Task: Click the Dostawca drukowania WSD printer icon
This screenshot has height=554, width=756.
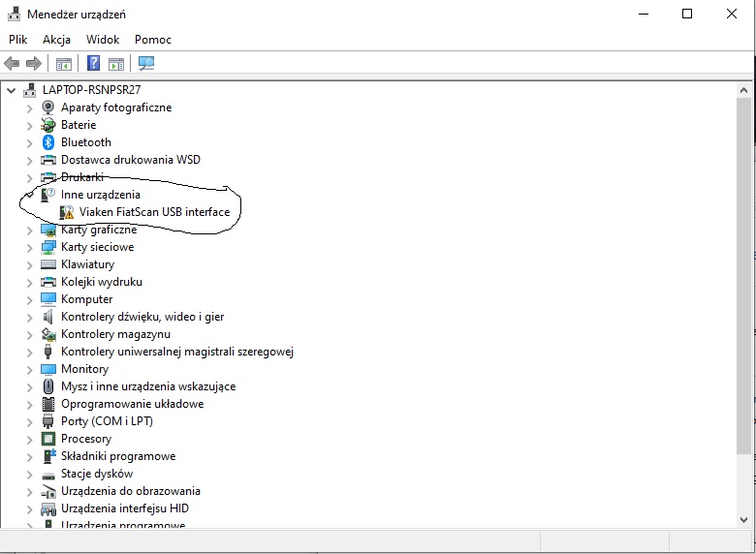Action: 48,160
